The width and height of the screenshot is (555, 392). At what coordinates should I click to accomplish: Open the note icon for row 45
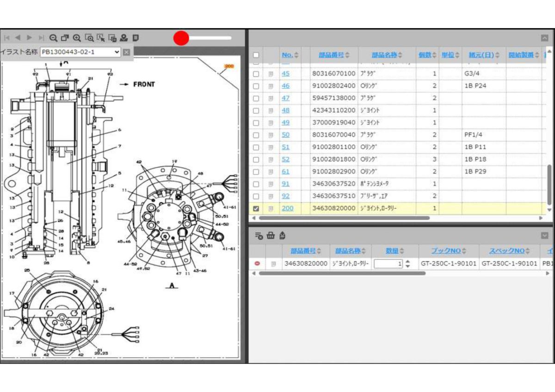pos(271,73)
